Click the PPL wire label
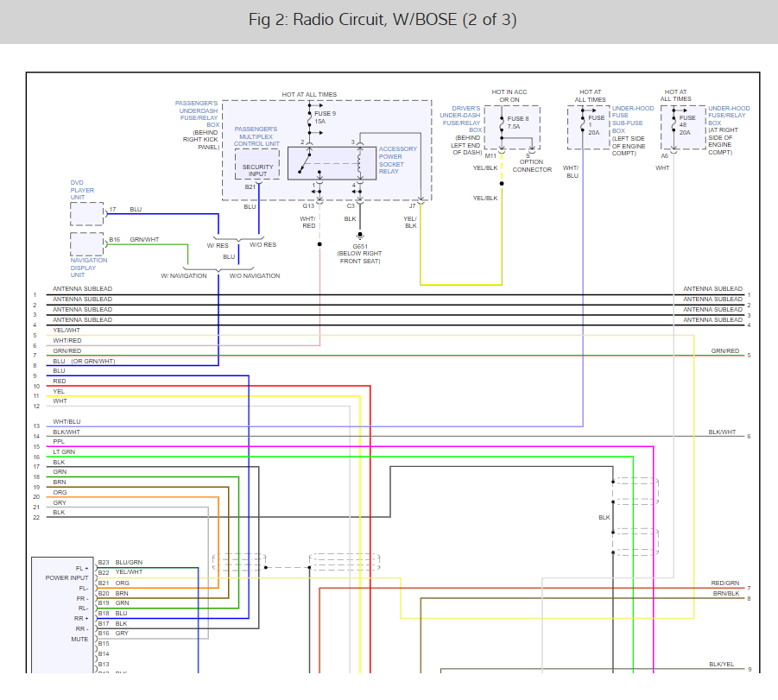 pyautogui.click(x=59, y=442)
